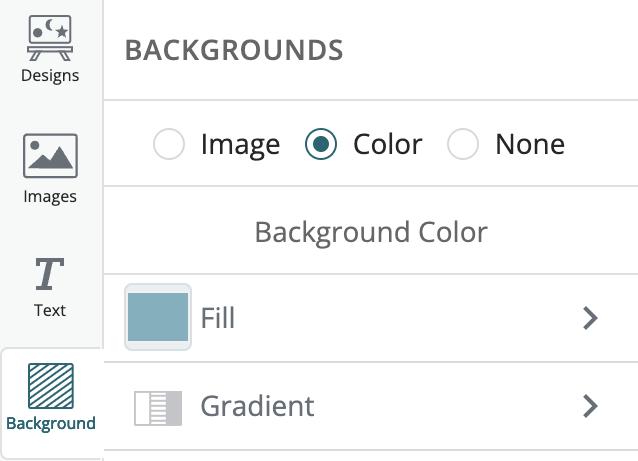Expand the Fill row chevron
Screen dimensions: 638x461
590,318
